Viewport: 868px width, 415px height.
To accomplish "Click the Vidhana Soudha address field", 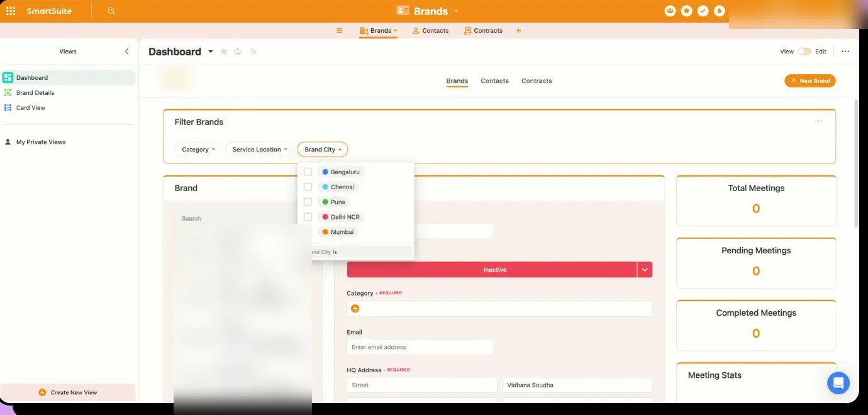I will [x=577, y=385].
